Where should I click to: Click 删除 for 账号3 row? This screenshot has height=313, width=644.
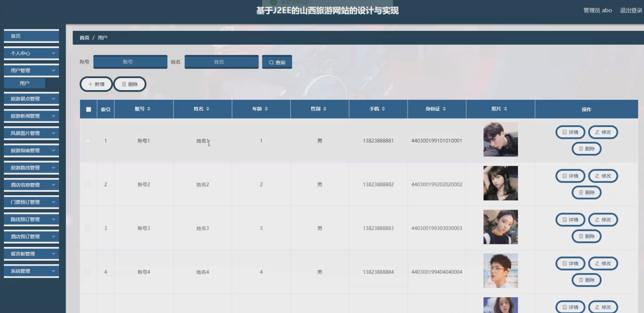587,236
